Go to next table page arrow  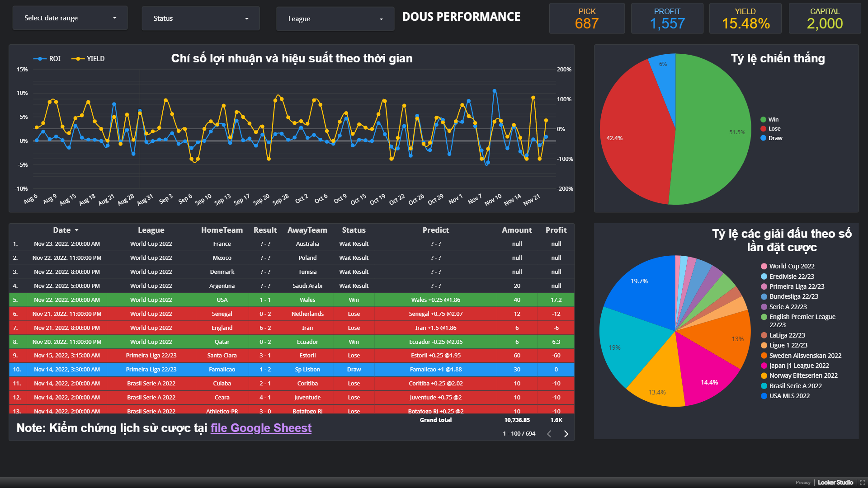click(x=566, y=434)
